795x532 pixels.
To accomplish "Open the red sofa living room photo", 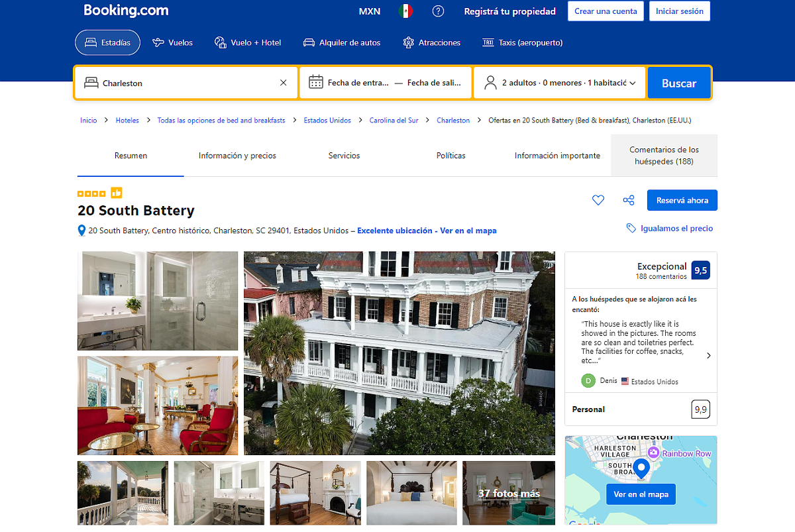I will (158, 405).
